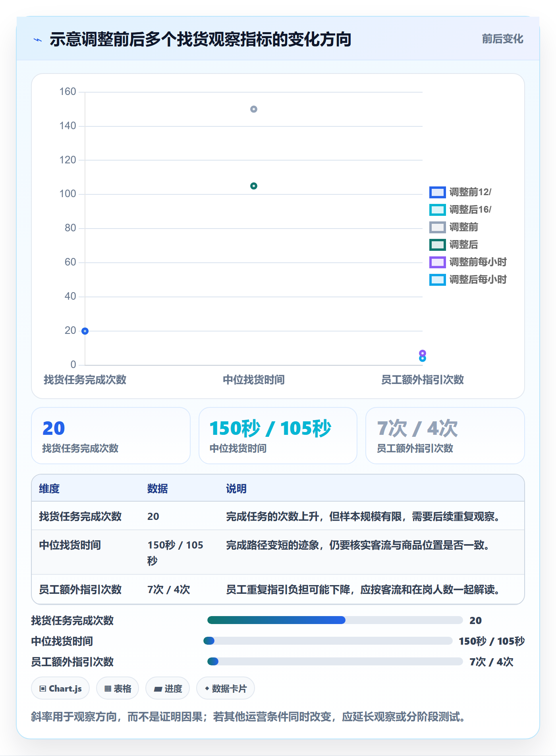The height and width of the screenshot is (756, 556).
Task: Toggle the 调整前每小时 legend entry
Action: [x=468, y=262]
